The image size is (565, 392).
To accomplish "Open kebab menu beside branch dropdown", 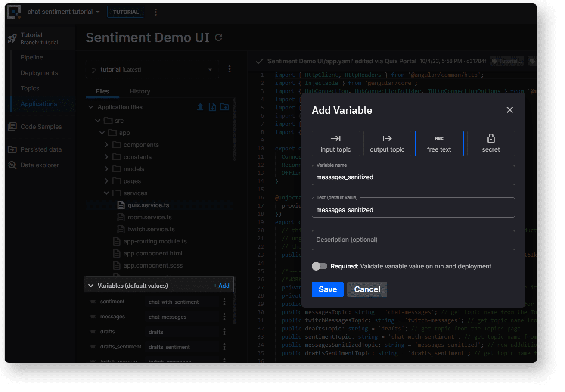I will (x=230, y=69).
